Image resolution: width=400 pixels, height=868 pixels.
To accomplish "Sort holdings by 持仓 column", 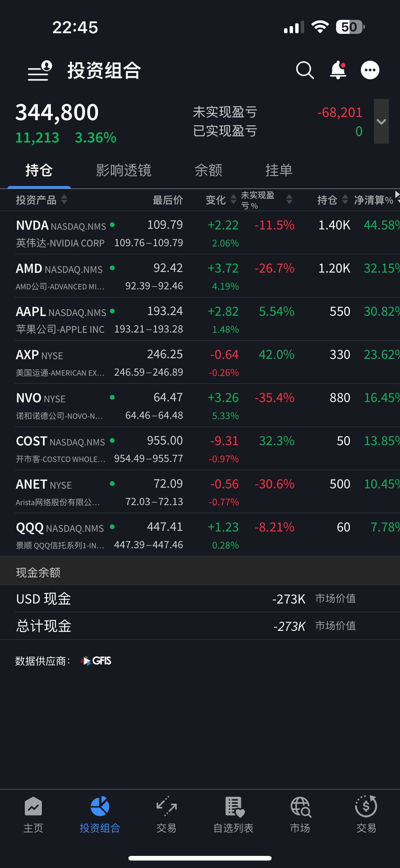I will point(345,200).
